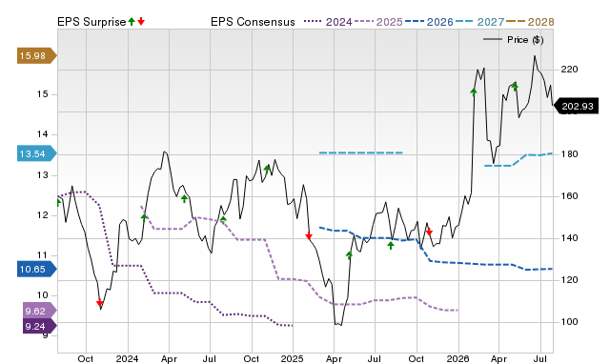This screenshot has width=610, height=364.
Task: Click the 180 label on the price axis
Action: [x=569, y=154]
